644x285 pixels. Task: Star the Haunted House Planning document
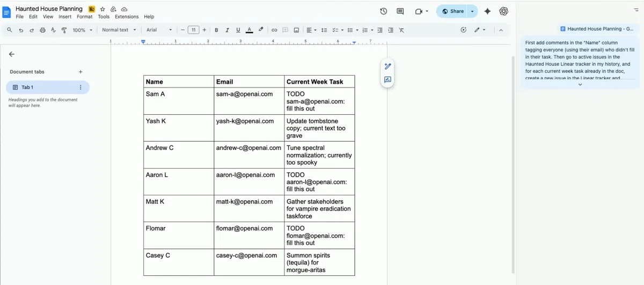(103, 9)
